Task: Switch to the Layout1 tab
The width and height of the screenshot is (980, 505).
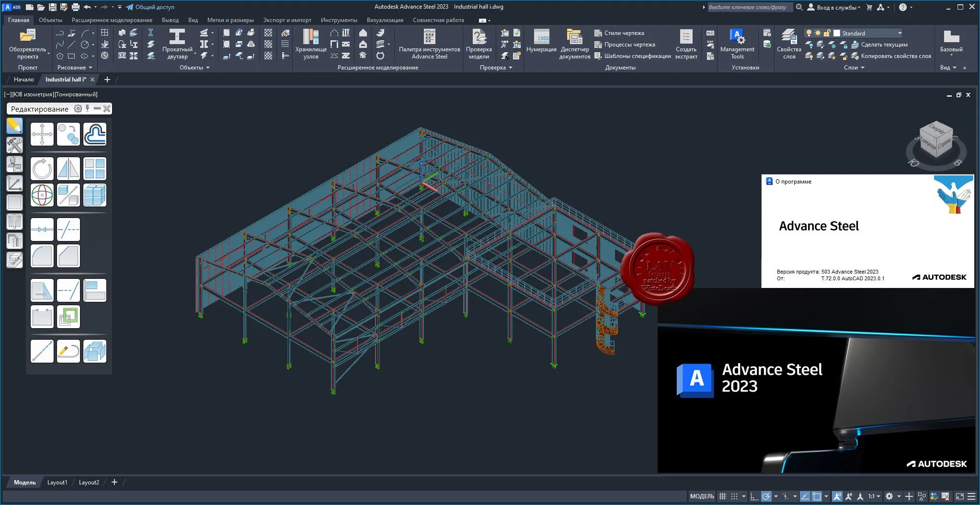Action: (x=57, y=482)
